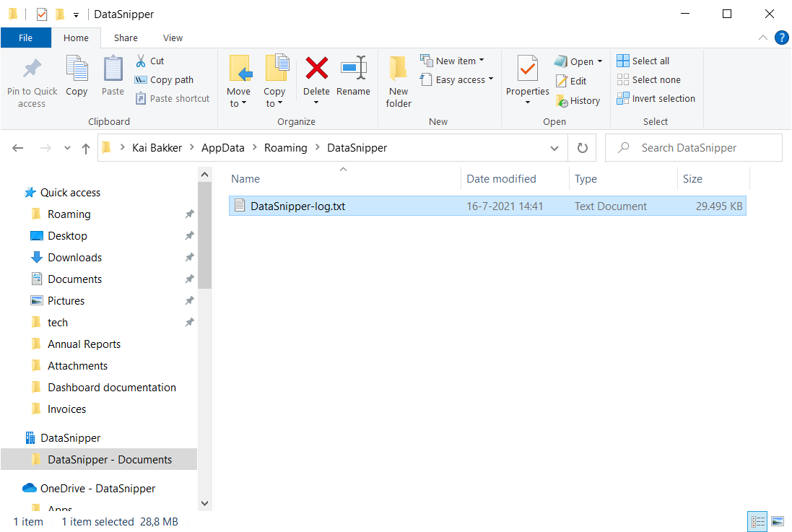The image size is (792, 532).
Task: Collapse the ribbon with the chevron
Action: click(762, 38)
